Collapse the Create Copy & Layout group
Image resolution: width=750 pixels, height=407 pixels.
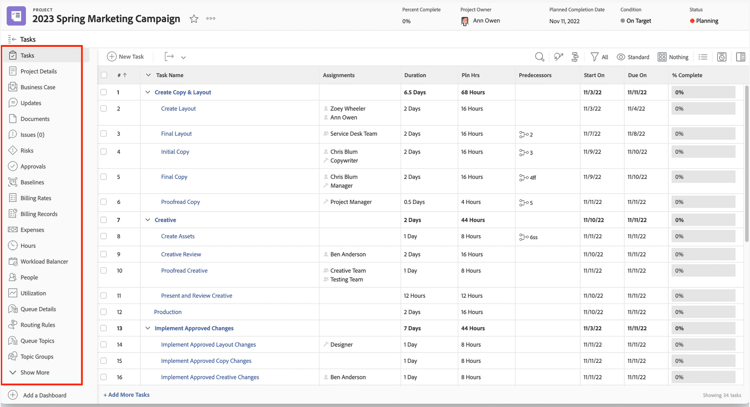click(x=148, y=92)
